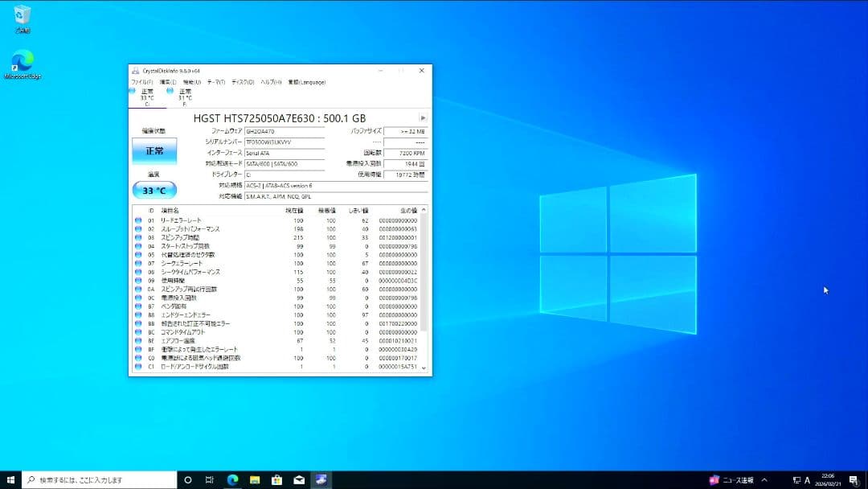Open File Explorer from the taskbar

(x=255, y=479)
